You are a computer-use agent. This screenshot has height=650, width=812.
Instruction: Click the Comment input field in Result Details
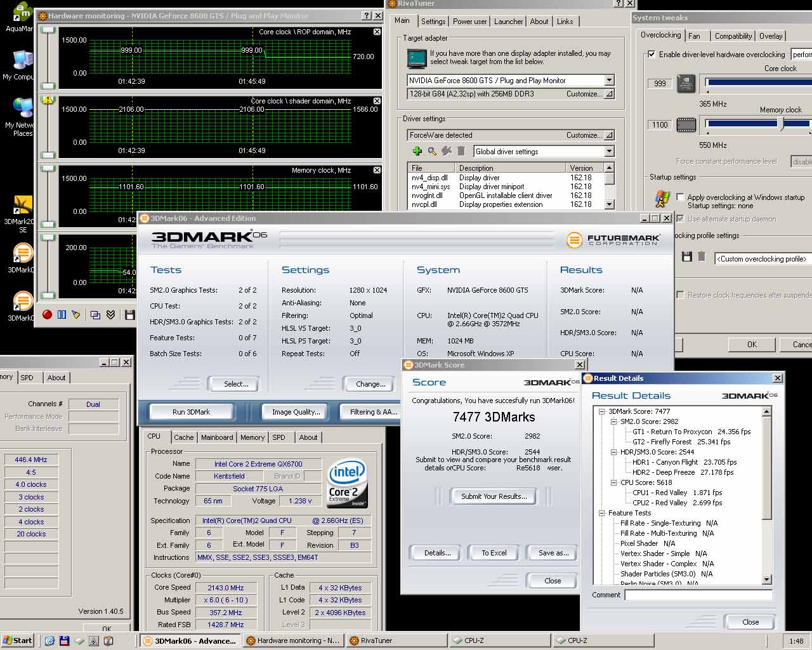[698, 595]
